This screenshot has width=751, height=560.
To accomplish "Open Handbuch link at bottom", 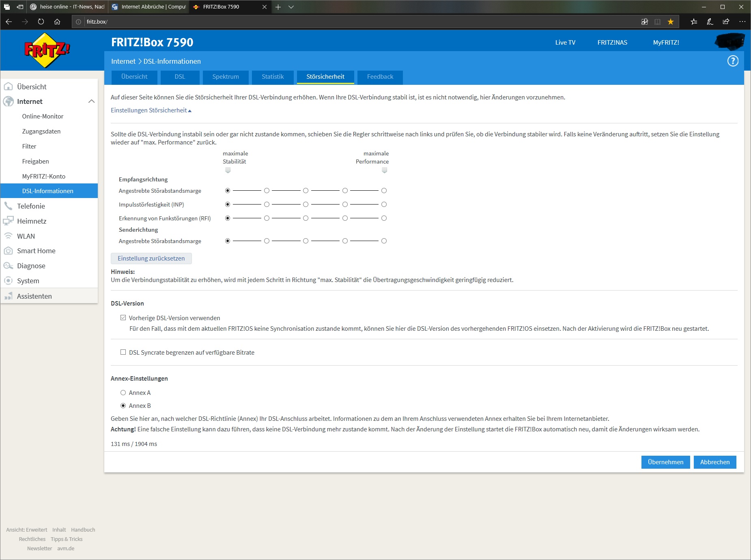I will pos(83,530).
